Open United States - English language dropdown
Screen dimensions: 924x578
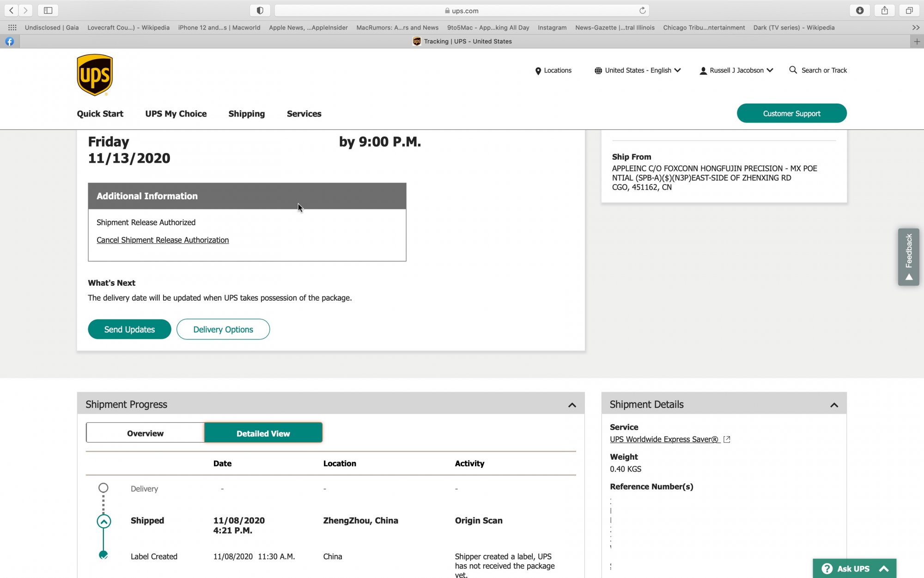coord(638,70)
